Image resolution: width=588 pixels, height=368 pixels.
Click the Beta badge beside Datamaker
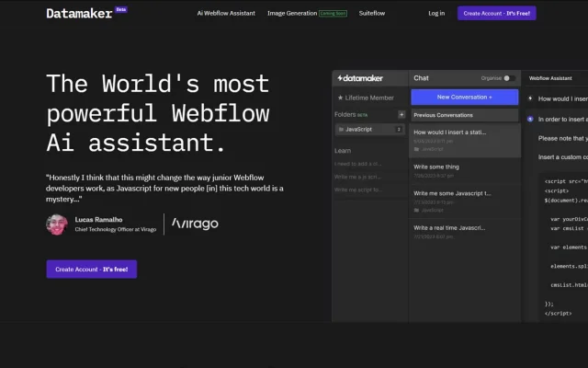tap(121, 9)
